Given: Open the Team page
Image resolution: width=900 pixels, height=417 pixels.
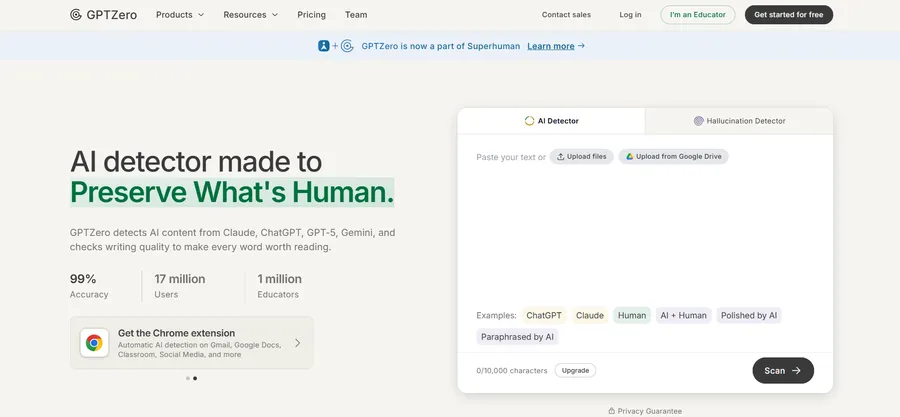Looking at the screenshot, I should pos(356,15).
